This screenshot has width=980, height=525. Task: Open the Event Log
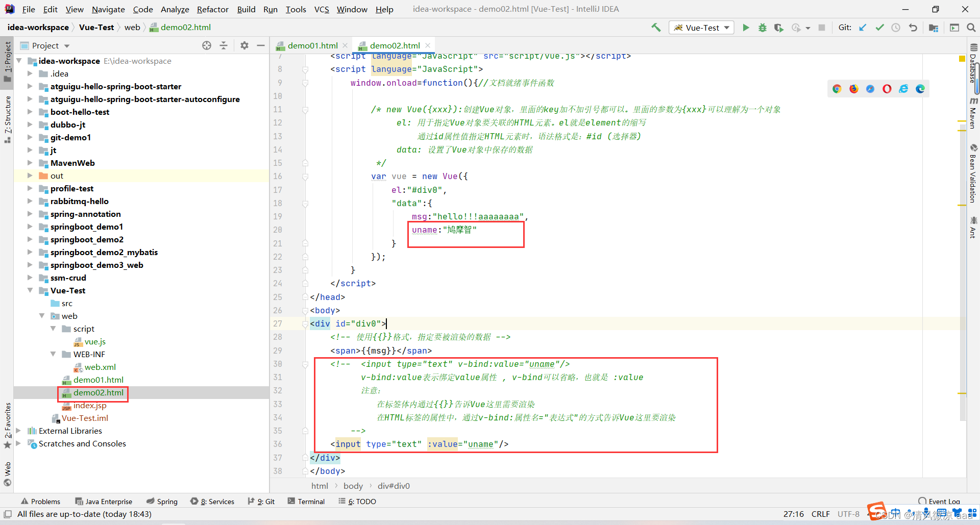939,502
